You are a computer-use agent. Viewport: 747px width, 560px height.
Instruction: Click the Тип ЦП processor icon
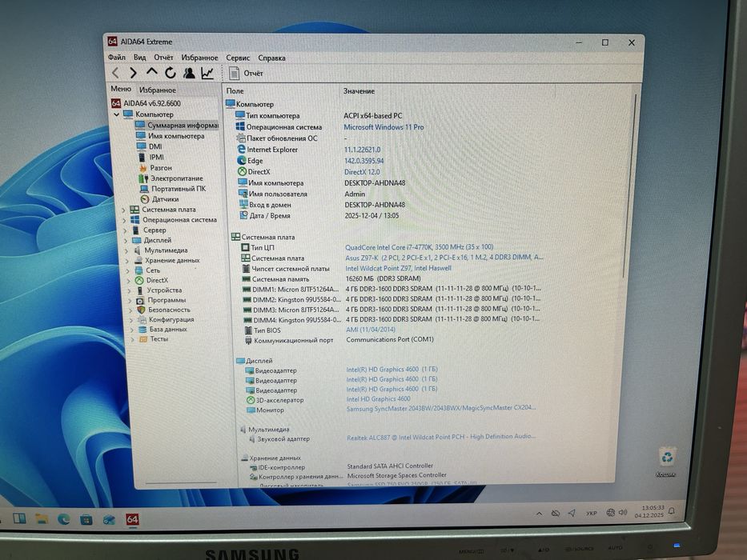pos(245,248)
